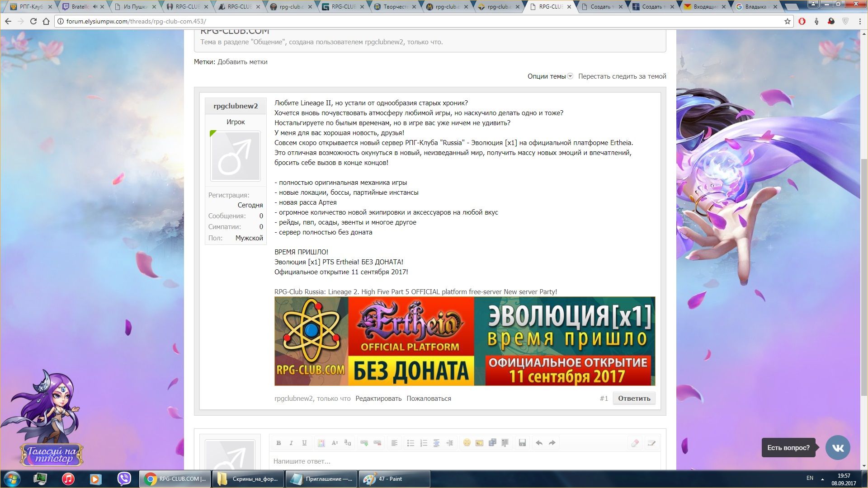Click the insert link icon

(364, 443)
